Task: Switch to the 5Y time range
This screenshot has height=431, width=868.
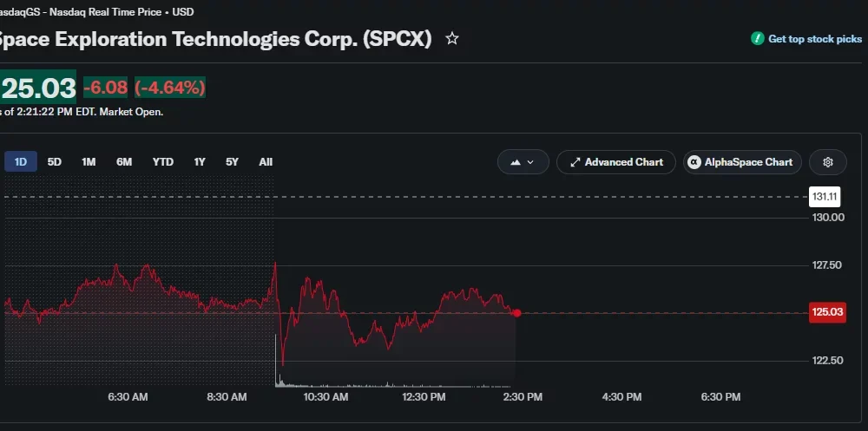Action: pos(232,162)
